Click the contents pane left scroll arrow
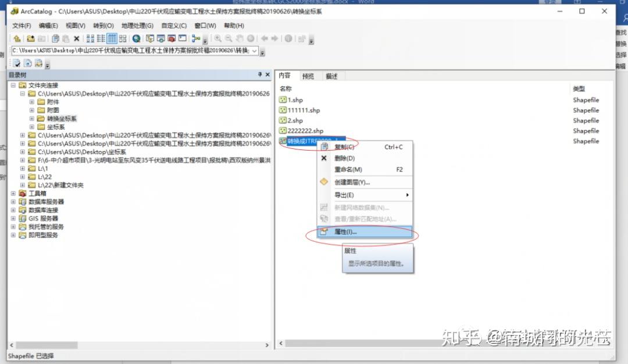 (281, 343)
